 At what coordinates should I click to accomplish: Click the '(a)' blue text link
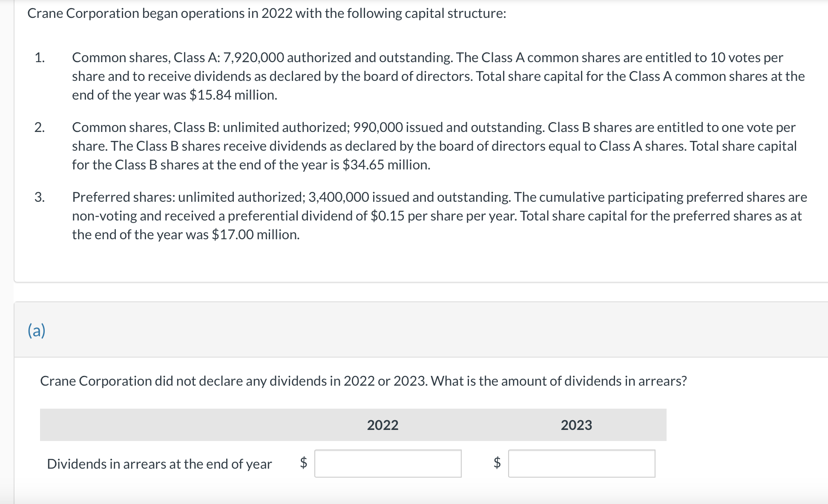coord(36,331)
